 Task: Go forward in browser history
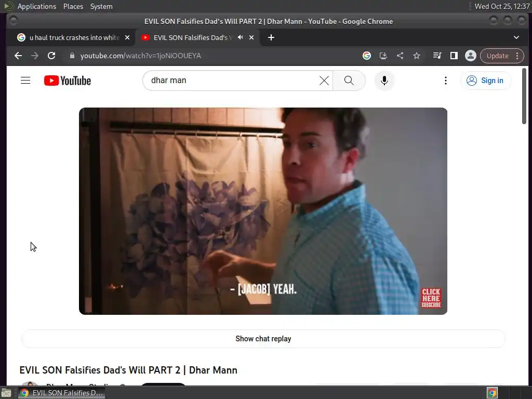[x=35, y=56]
